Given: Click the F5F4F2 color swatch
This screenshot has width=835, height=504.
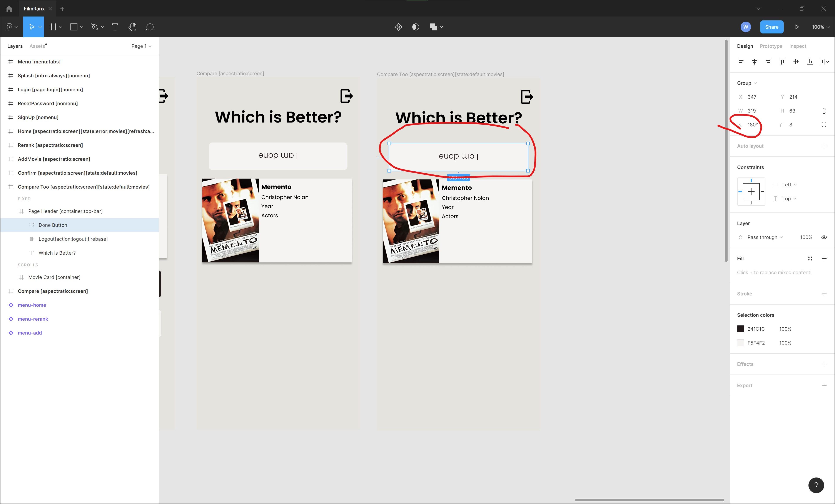Looking at the screenshot, I should click(740, 343).
